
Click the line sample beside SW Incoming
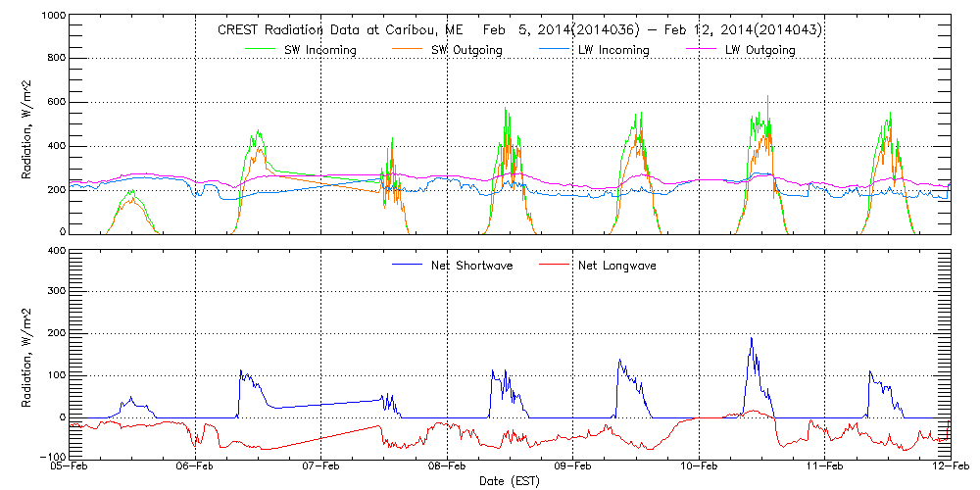pyautogui.click(x=261, y=50)
